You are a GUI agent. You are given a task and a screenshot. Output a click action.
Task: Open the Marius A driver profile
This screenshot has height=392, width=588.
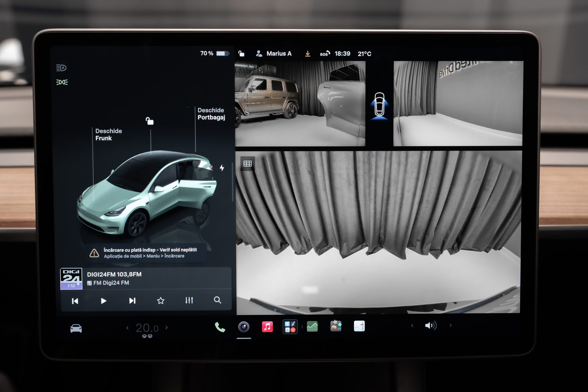(274, 54)
